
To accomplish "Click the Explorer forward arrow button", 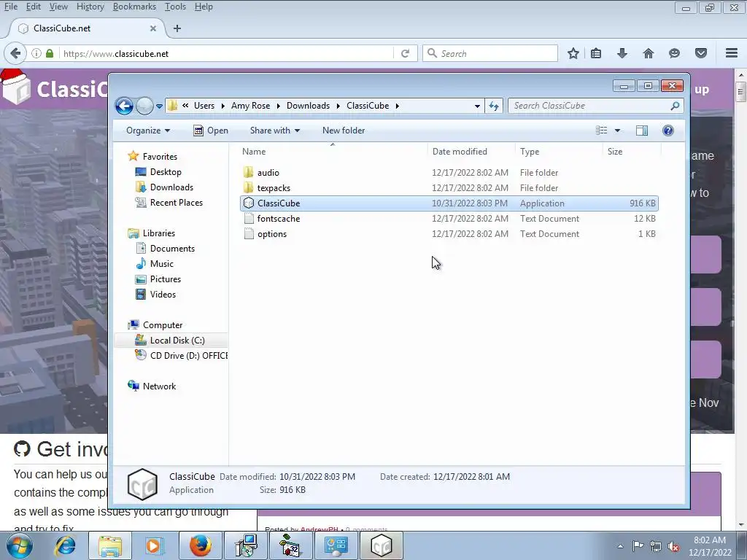I will [x=144, y=106].
